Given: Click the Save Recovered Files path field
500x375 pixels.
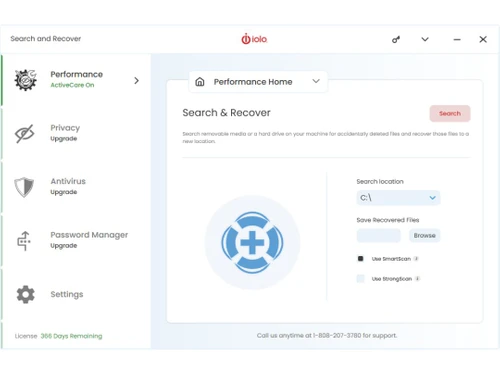Looking at the screenshot, I should (x=378, y=235).
